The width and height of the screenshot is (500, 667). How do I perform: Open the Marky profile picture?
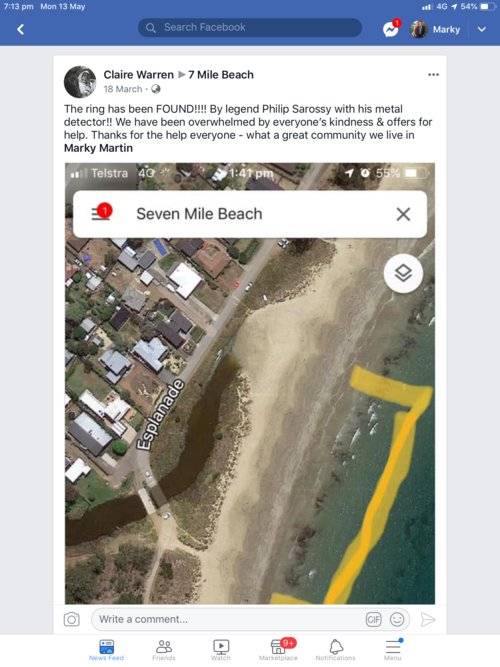418,29
